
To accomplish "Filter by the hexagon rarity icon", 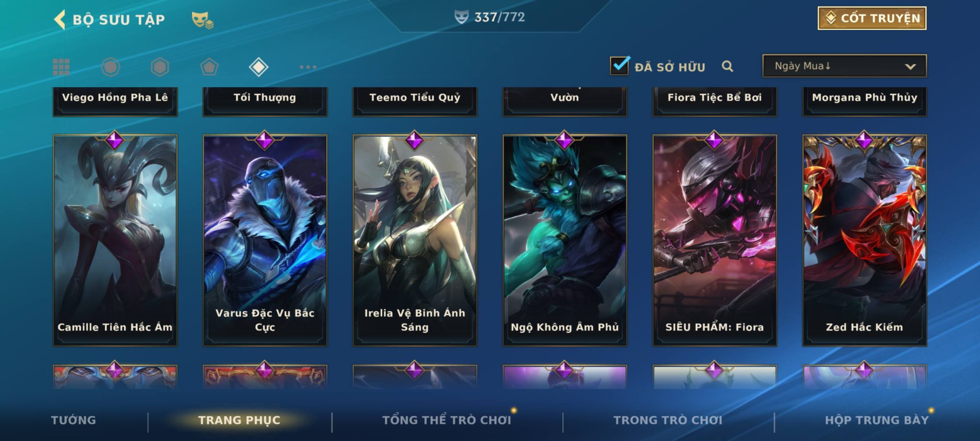I will pyautogui.click(x=160, y=67).
